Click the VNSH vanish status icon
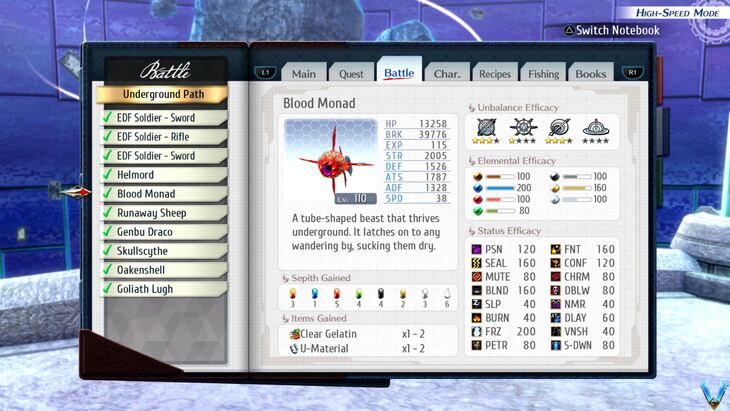 point(555,332)
